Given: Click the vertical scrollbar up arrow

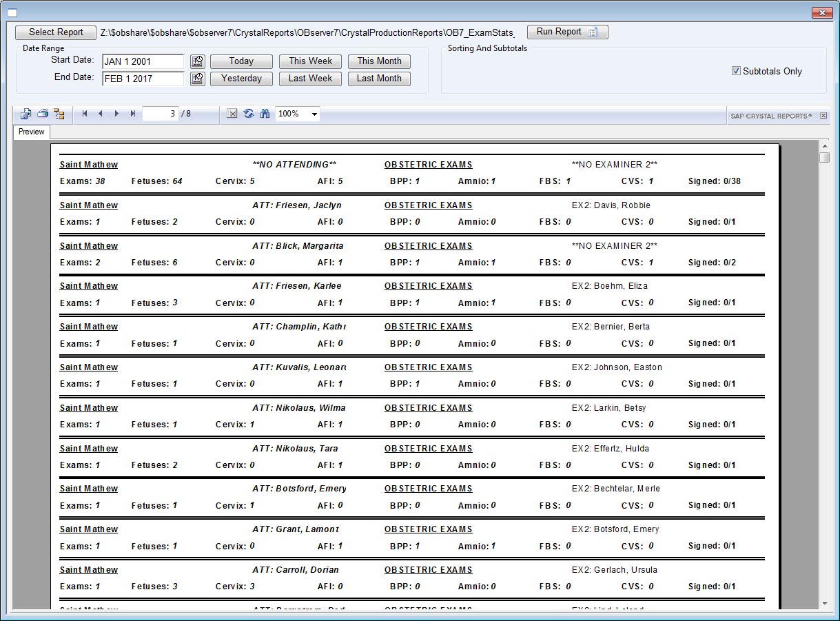Looking at the screenshot, I should (x=825, y=146).
